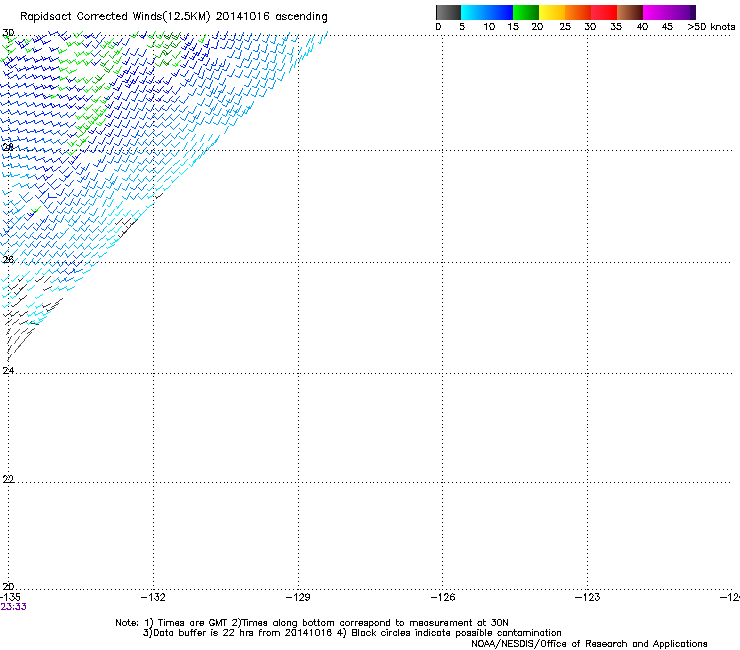Click the latitude label '20'
Viewport: 740px width, 650px height.
point(8,587)
